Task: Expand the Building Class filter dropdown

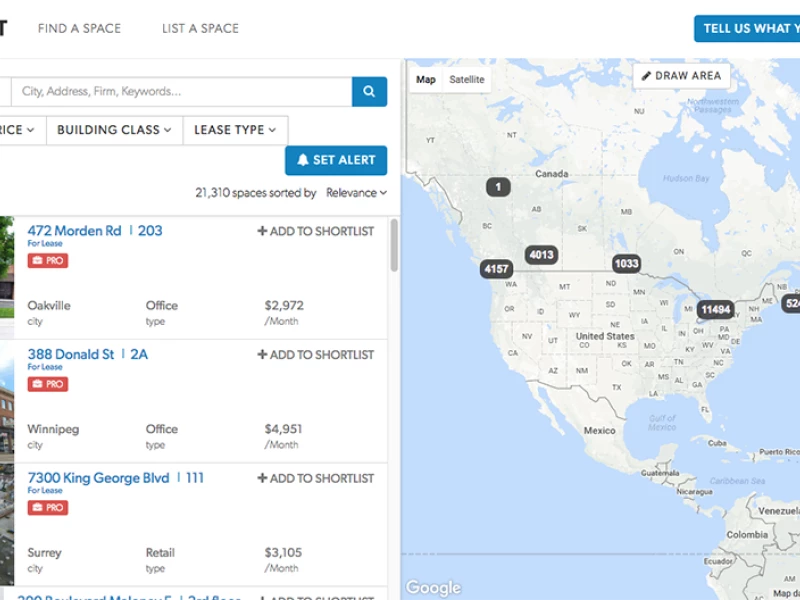Action: point(114,130)
